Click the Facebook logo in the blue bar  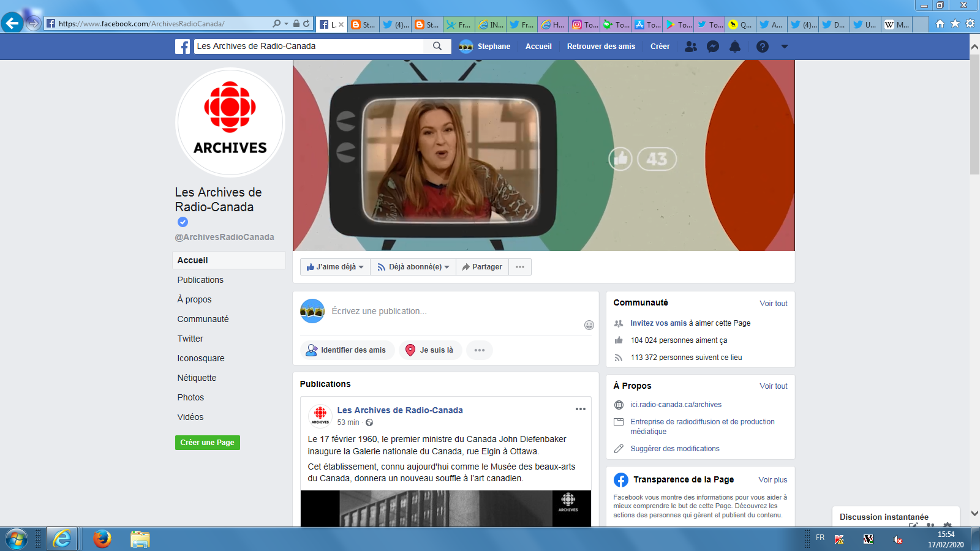[x=183, y=47]
